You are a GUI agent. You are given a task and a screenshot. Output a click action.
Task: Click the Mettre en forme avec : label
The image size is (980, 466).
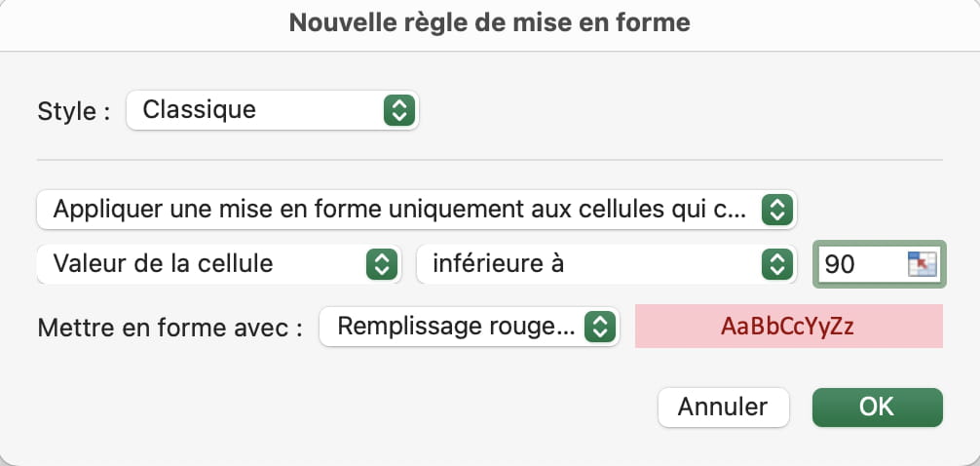[x=170, y=328]
